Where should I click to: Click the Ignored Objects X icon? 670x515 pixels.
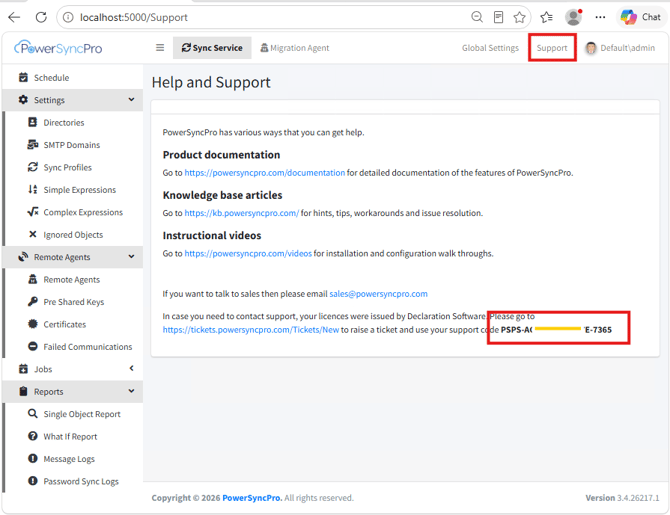(x=32, y=234)
